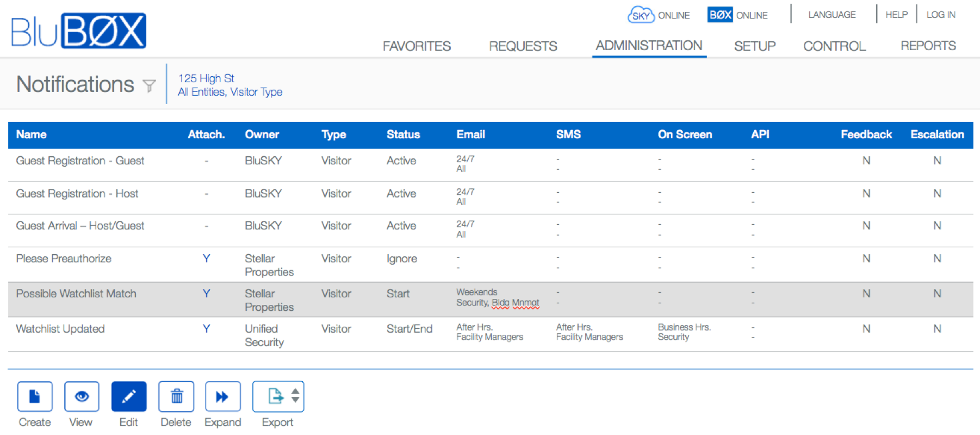Viewport: 980px width, 435px height.
Task: Click the Log In link
Action: pos(940,15)
